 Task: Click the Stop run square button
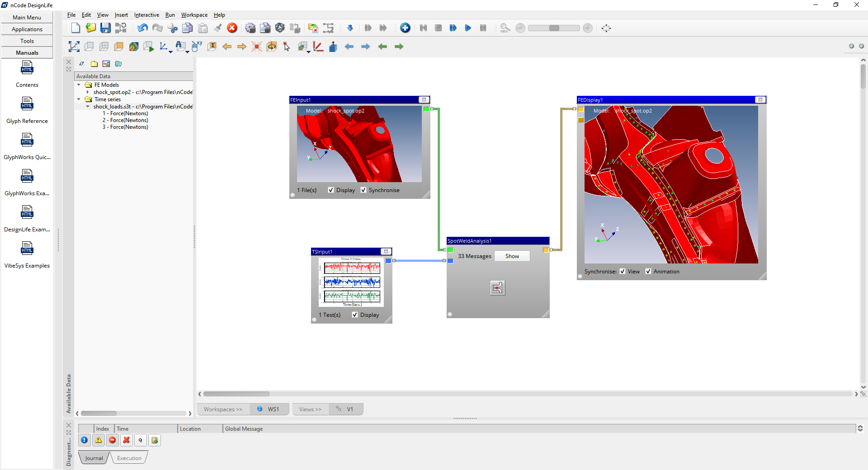pyautogui.click(x=438, y=28)
